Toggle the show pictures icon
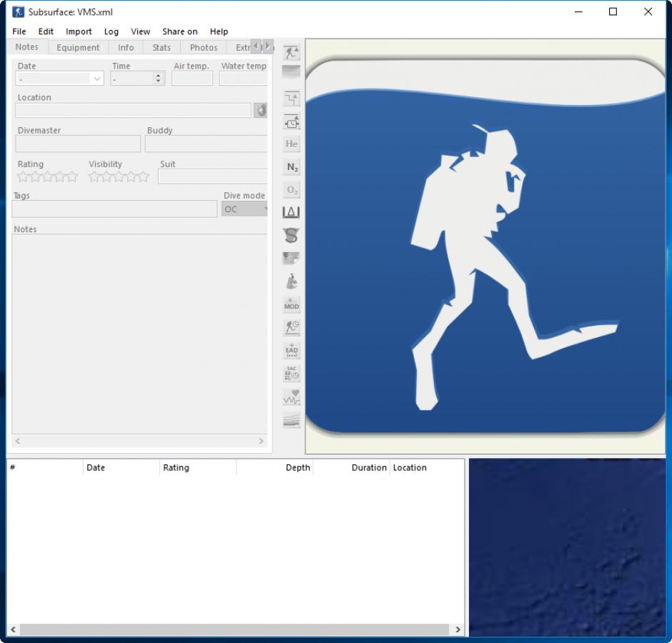 point(292,258)
